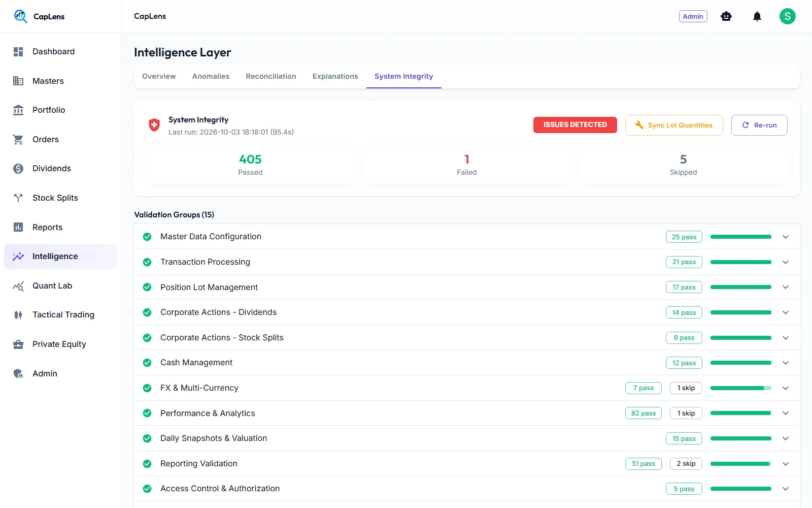Expand the Transaction Processing group chevron

(786, 262)
